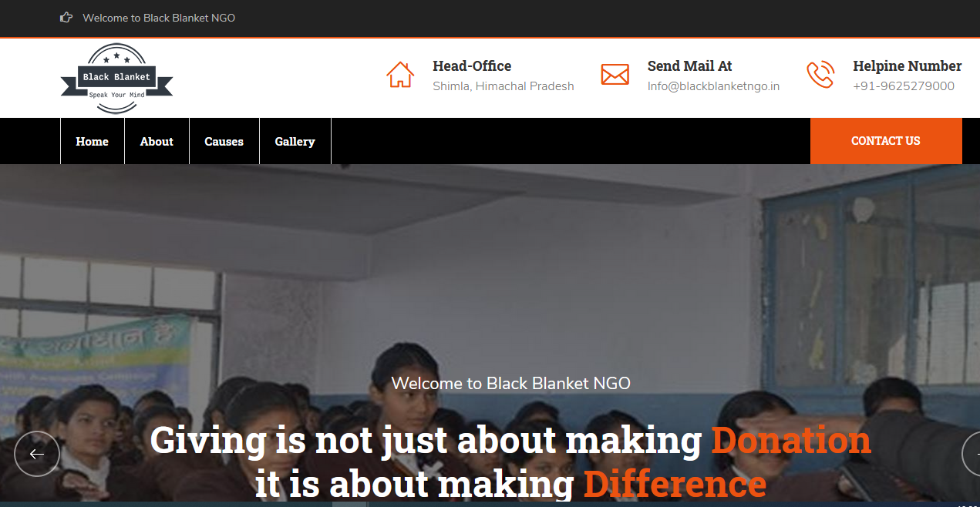The height and width of the screenshot is (507, 980).
Task: Go to previous slide with left arrow
Action: 37,454
